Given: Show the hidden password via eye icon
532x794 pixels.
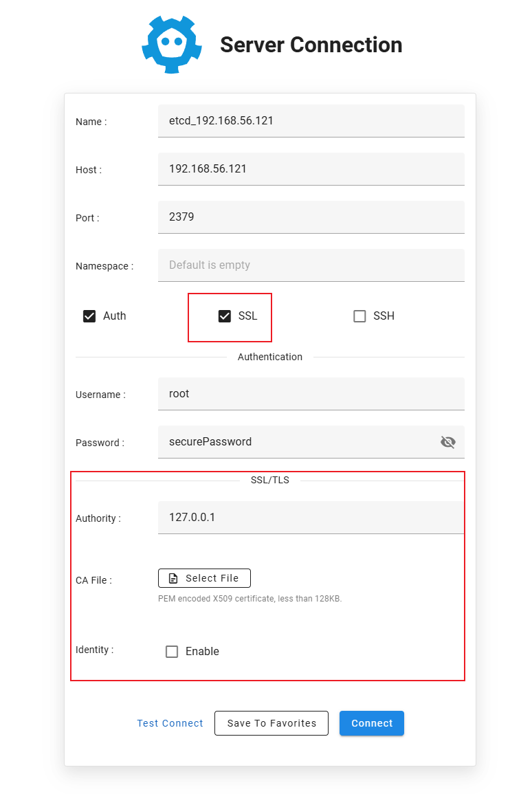Looking at the screenshot, I should [x=448, y=442].
